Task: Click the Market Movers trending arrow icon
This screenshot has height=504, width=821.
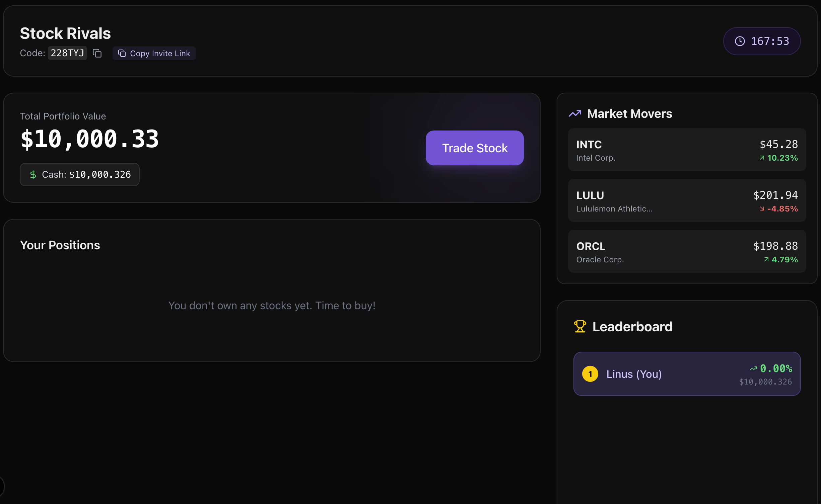Action: 575,114
